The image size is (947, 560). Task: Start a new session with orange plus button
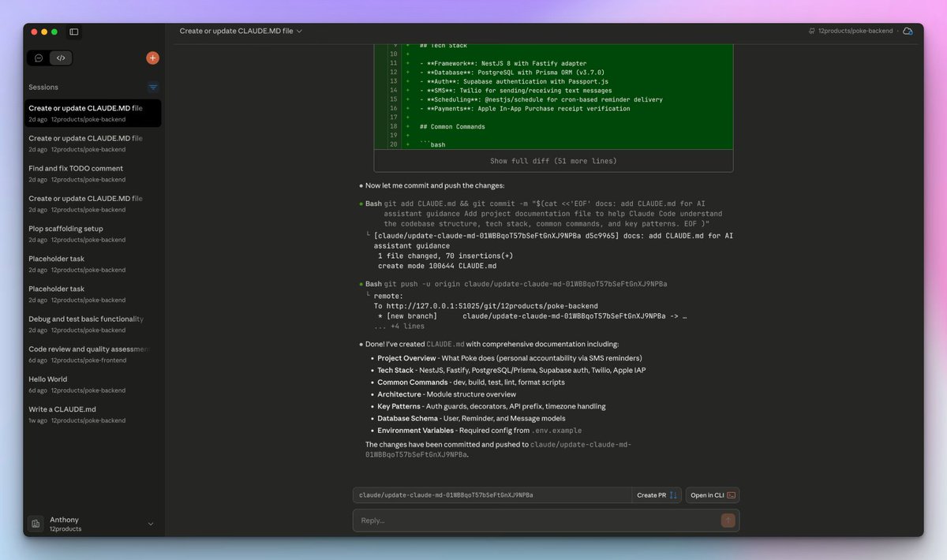[x=152, y=58]
